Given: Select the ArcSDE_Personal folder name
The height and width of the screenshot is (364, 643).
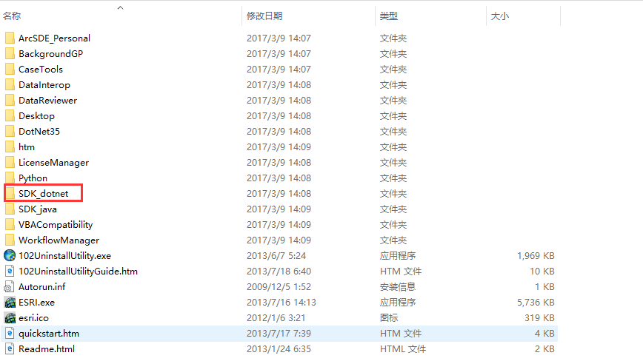Looking at the screenshot, I should (55, 38).
